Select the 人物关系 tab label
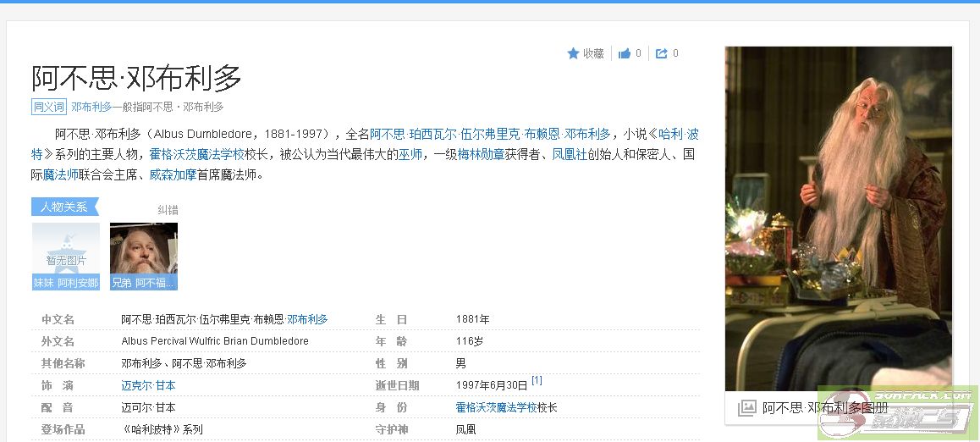 click(64, 207)
